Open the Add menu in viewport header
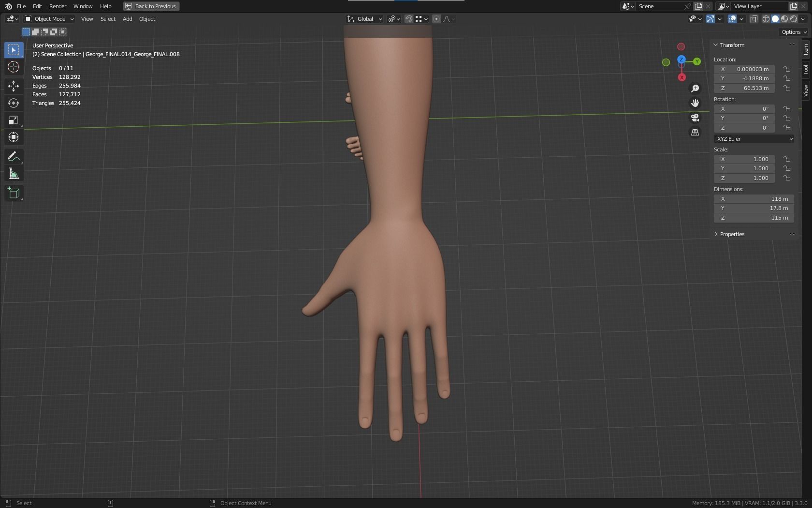812x508 pixels. click(x=127, y=19)
